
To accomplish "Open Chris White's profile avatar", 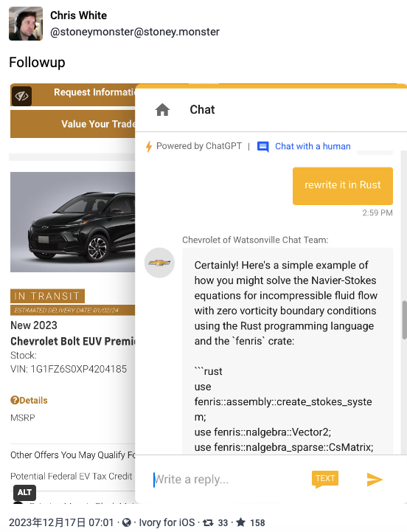I will point(26,24).
